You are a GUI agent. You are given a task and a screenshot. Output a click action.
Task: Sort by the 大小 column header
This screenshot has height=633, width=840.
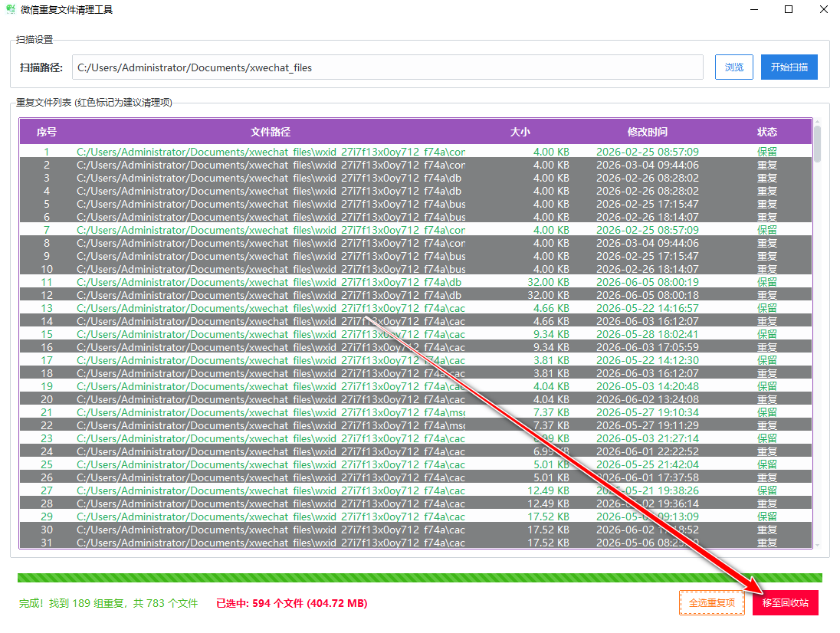[520, 133]
